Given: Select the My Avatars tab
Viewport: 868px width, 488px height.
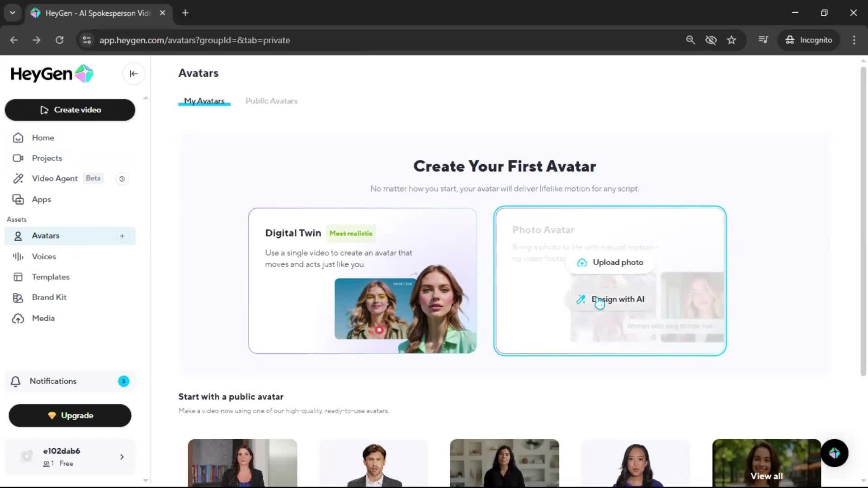Looking at the screenshot, I should (204, 101).
